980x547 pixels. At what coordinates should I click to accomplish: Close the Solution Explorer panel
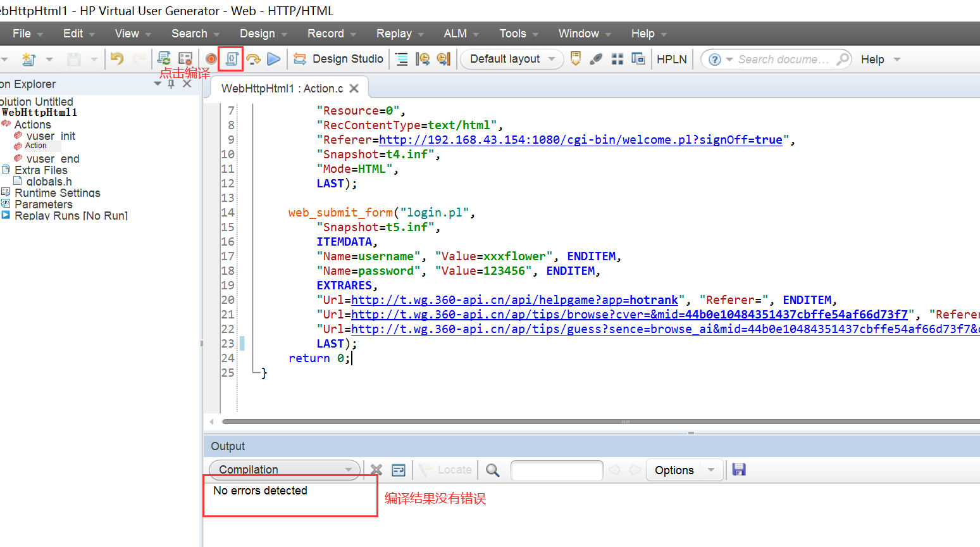187,84
